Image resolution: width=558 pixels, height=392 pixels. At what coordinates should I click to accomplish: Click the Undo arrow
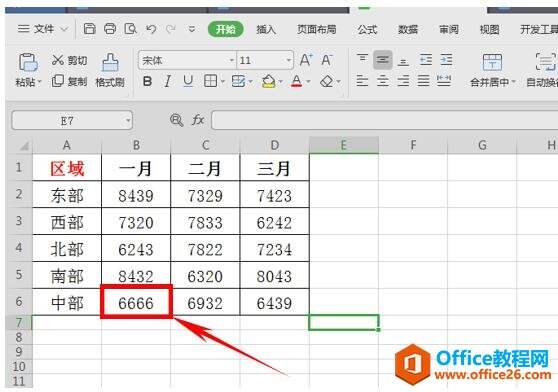151,29
